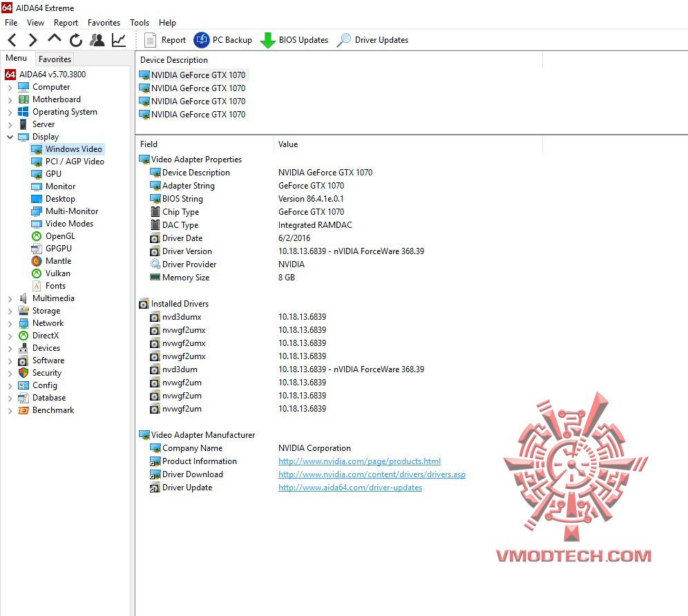Click the Database icon in tree
Image resolution: width=688 pixels, height=616 pixels.
pyautogui.click(x=23, y=398)
